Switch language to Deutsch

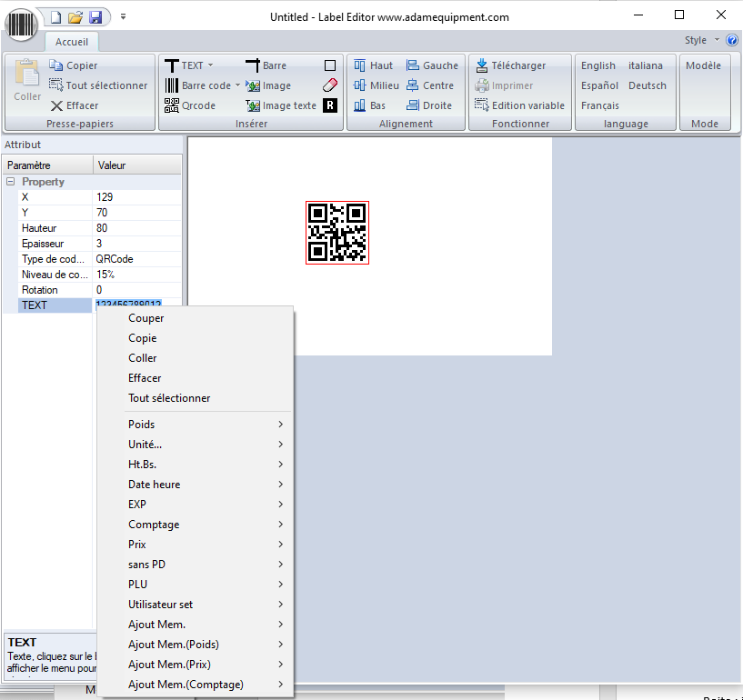tap(648, 85)
